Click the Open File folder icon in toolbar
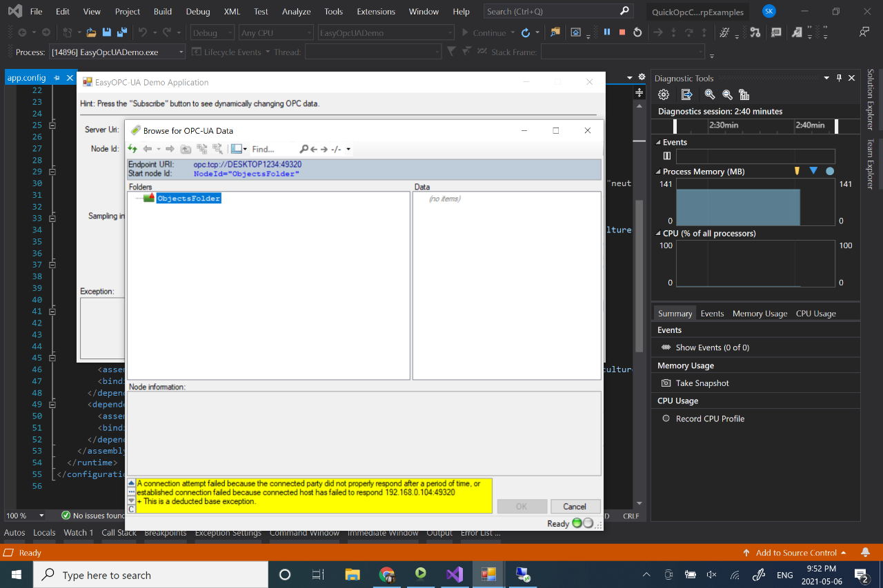This screenshot has height=588, width=883. (x=91, y=32)
